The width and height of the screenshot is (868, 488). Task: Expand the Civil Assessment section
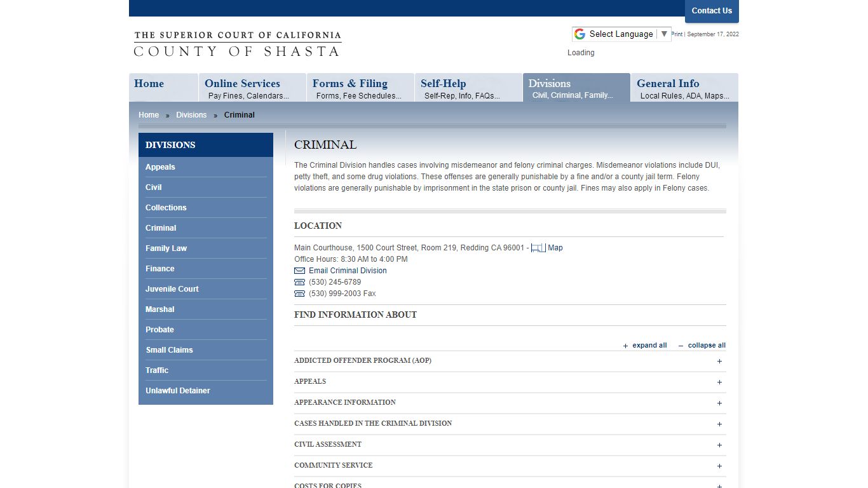coord(510,445)
